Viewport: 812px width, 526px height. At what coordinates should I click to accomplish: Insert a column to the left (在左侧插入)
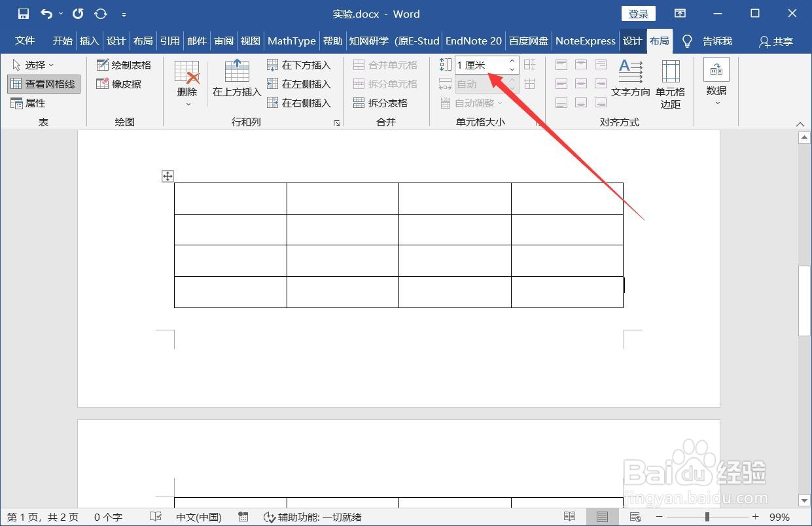(x=302, y=84)
